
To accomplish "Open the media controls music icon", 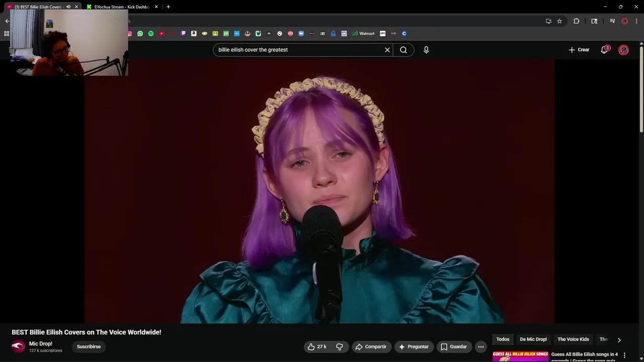I will [612, 21].
